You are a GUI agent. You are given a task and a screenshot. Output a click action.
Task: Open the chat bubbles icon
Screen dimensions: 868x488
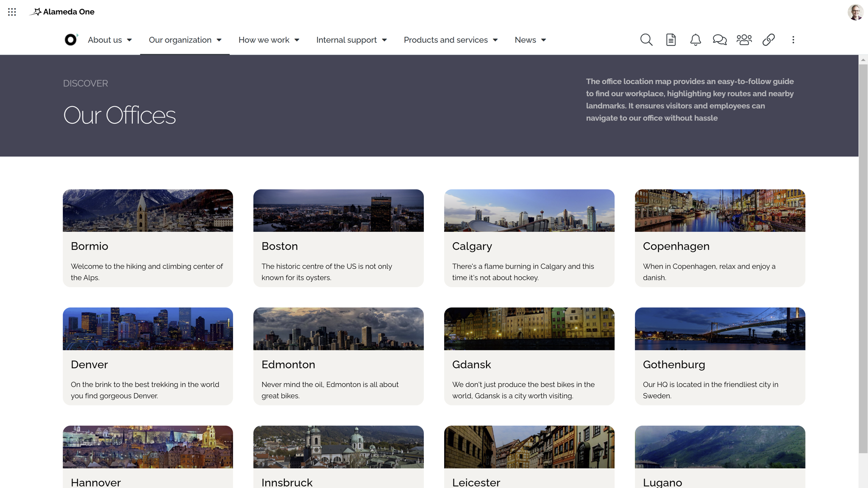[720, 40]
